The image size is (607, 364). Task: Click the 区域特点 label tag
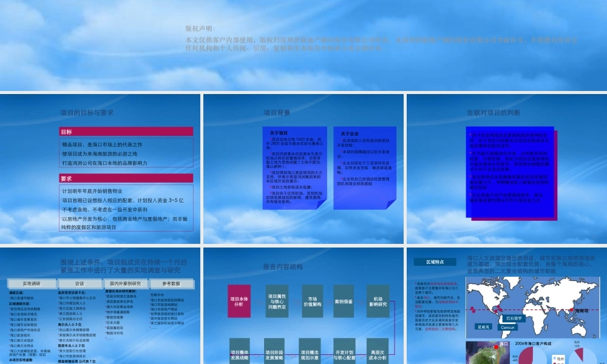[x=435, y=262]
